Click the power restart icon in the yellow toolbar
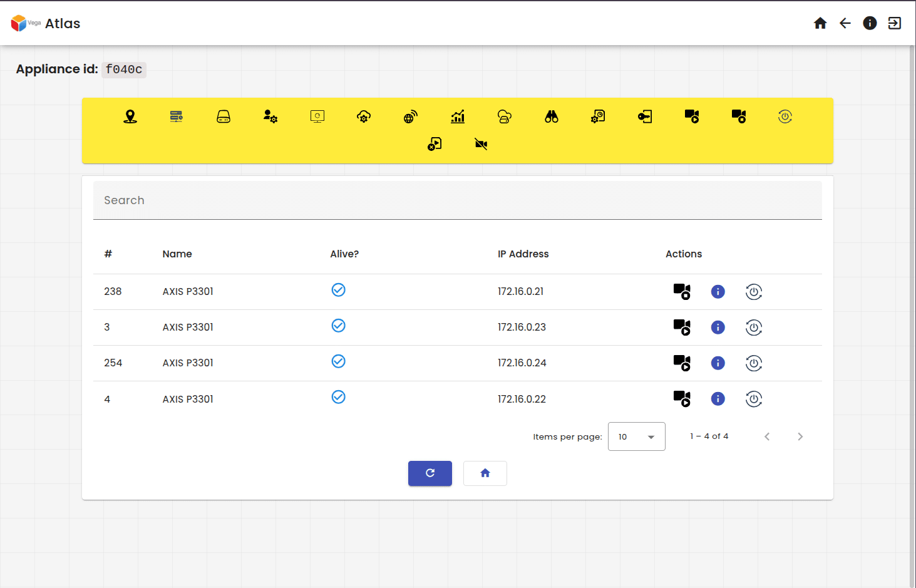 (x=785, y=116)
